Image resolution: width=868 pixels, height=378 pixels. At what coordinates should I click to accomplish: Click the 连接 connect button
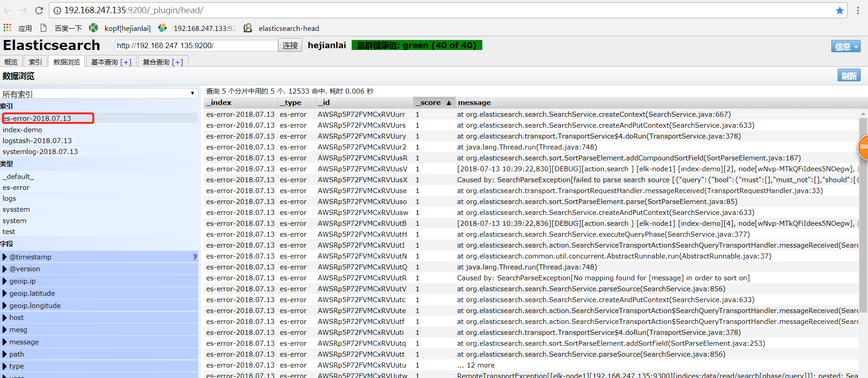click(290, 45)
